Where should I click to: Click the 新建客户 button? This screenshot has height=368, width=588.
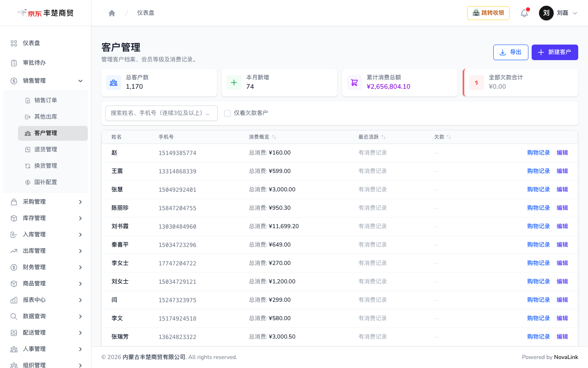[555, 52]
